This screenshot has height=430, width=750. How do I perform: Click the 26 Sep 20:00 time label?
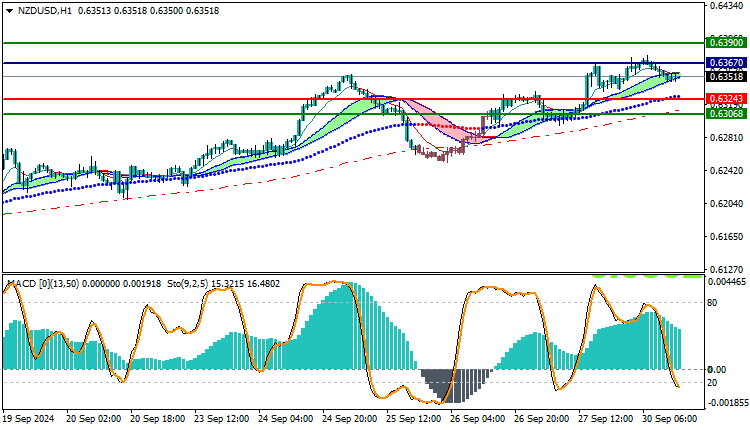coord(542,419)
